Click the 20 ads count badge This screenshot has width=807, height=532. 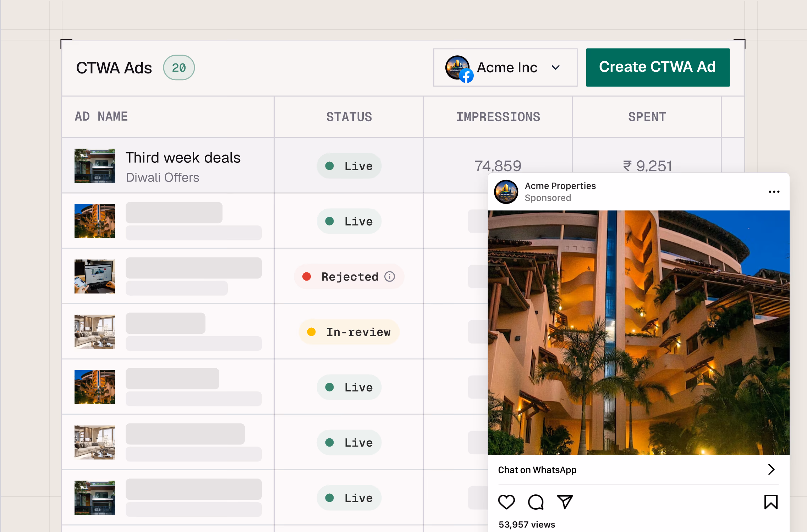tap(179, 68)
